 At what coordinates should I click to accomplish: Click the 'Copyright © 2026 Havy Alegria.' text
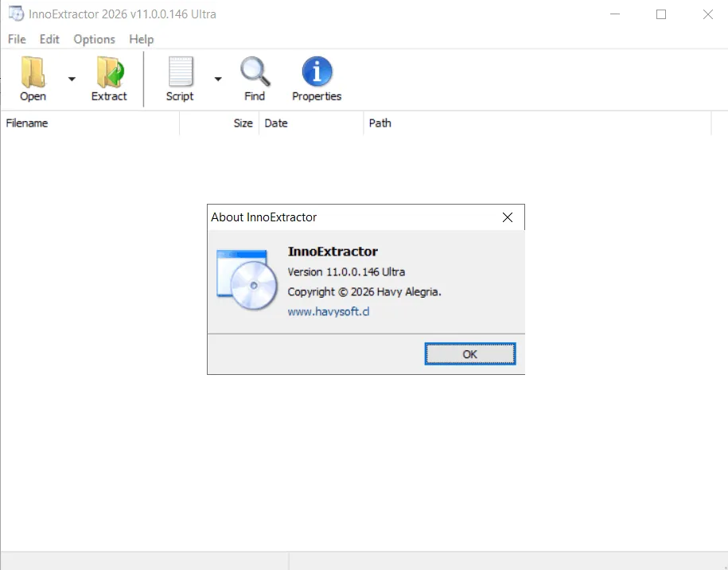coord(364,291)
